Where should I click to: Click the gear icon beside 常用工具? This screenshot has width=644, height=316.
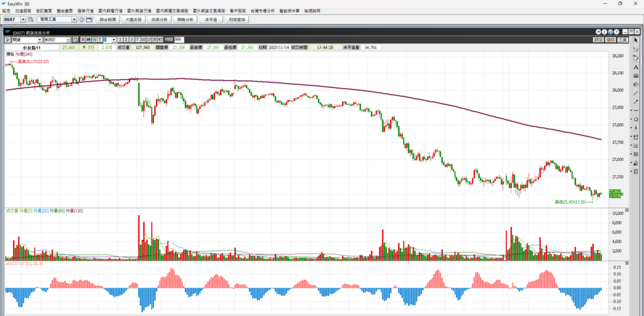[x=81, y=20]
